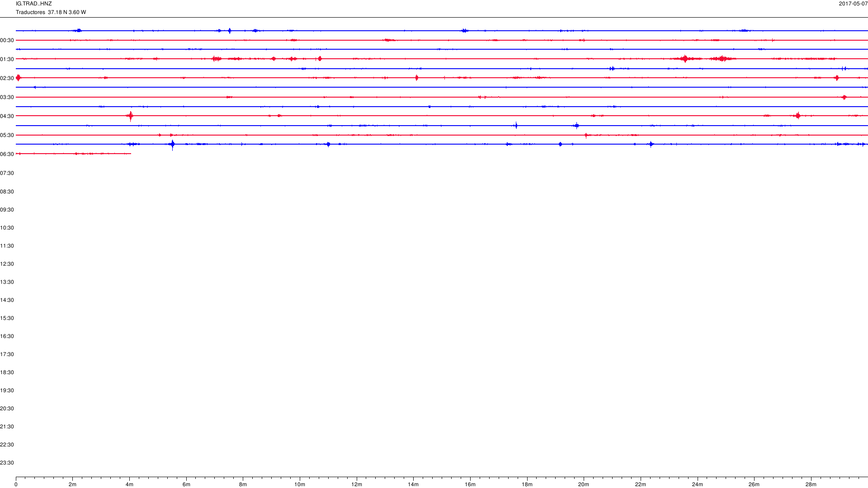Select the 08:30 time label
The image size is (868, 488).
click(x=7, y=192)
